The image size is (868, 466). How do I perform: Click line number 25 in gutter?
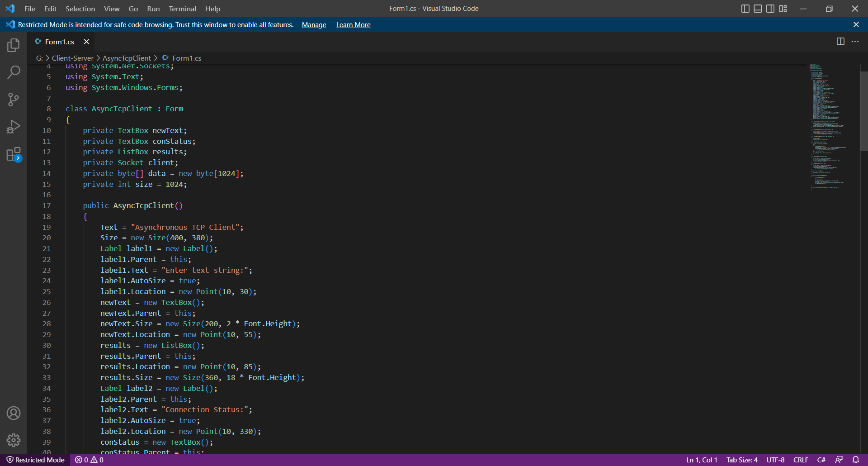tap(47, 292)
